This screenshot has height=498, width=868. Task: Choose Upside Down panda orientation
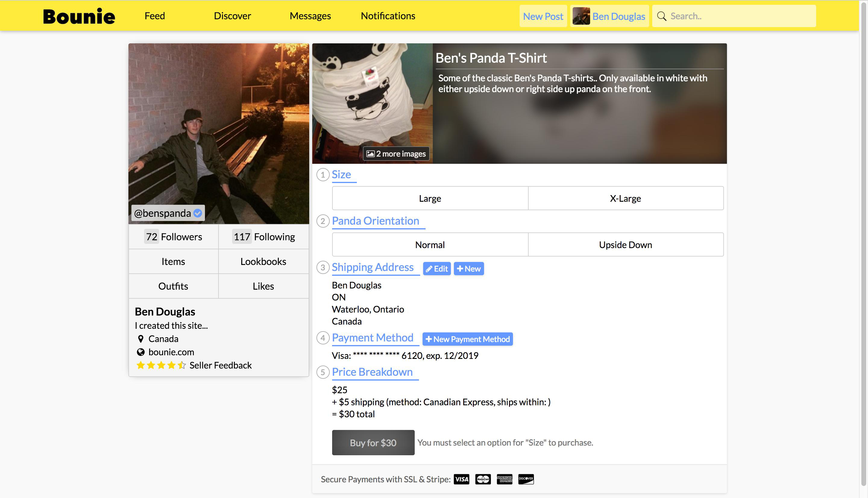pos(625,244)
